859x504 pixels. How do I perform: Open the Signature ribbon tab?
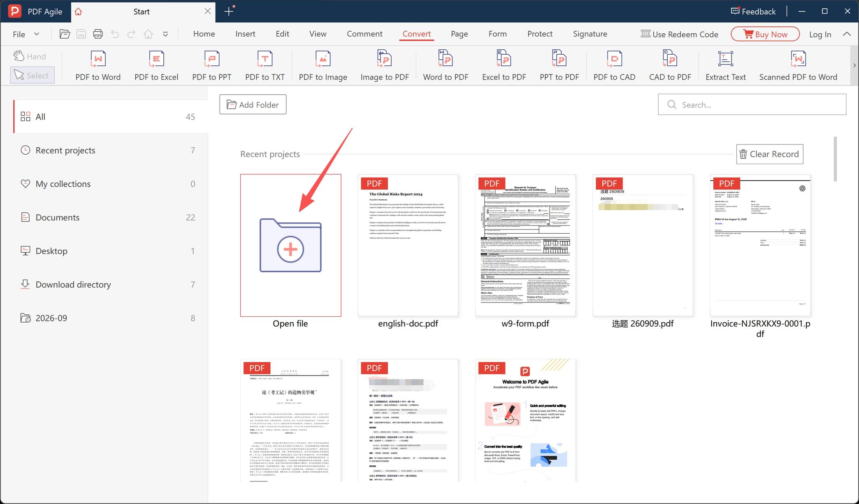[590, 34]
